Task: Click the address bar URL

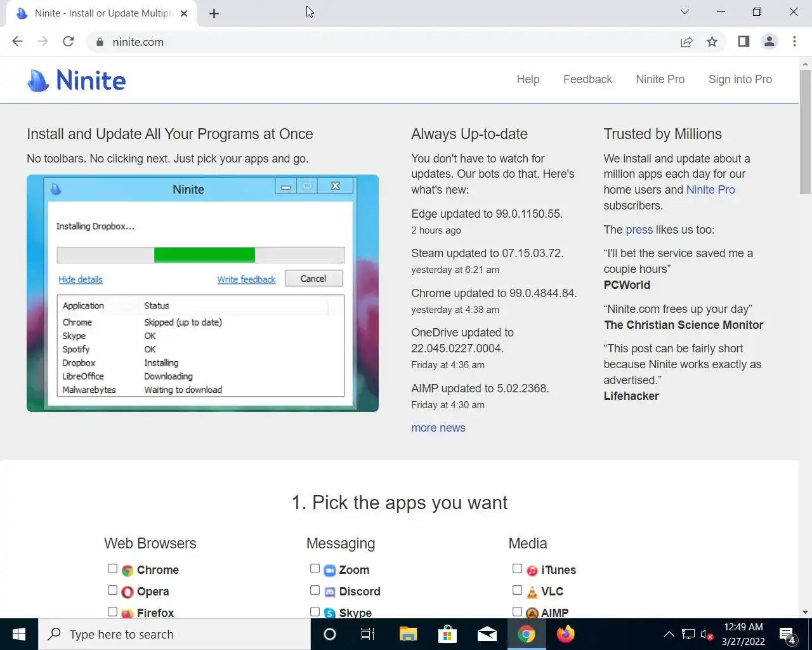Action: tap(138, 42)
